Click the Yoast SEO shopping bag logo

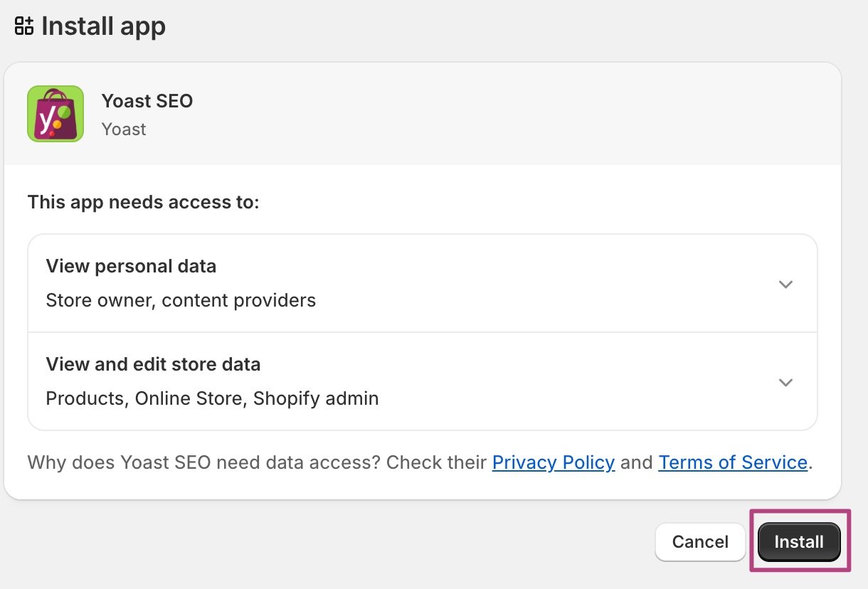[x=55, y=114]
